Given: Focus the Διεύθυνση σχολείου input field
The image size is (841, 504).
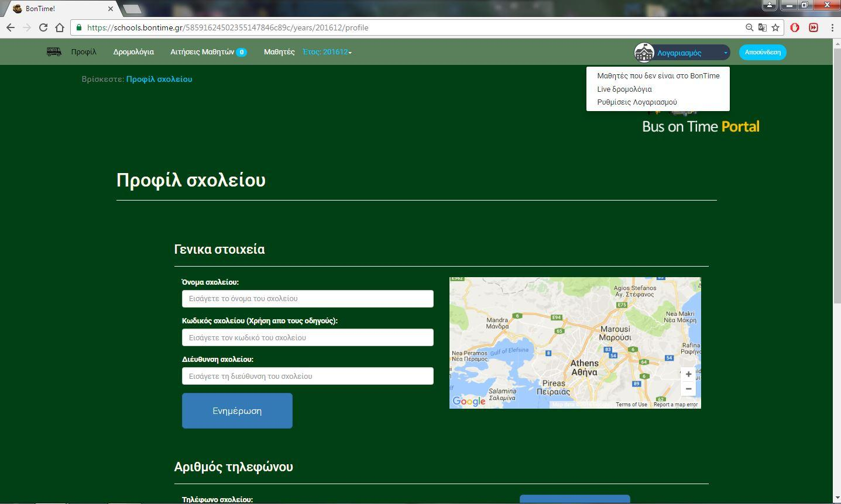Looking at the screenshot, I should (x=308, y=376).
